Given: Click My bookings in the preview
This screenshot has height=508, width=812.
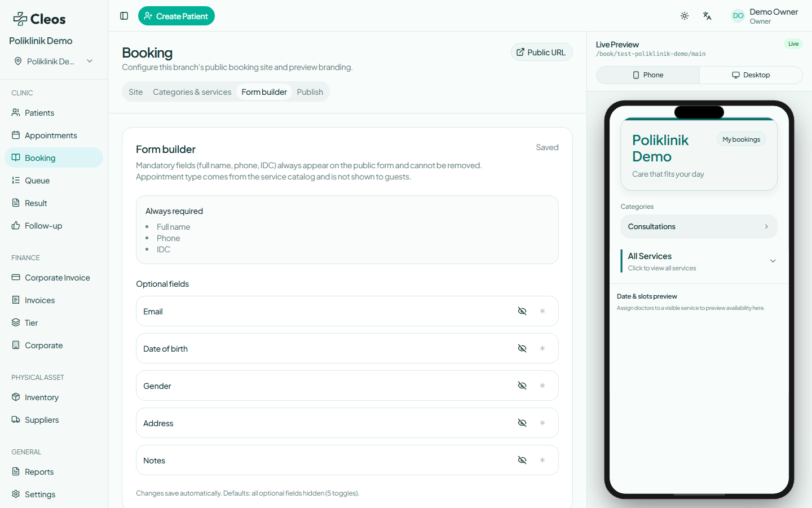Looking at the screenshot, I should pyautogui.click(x=741, y=139).
